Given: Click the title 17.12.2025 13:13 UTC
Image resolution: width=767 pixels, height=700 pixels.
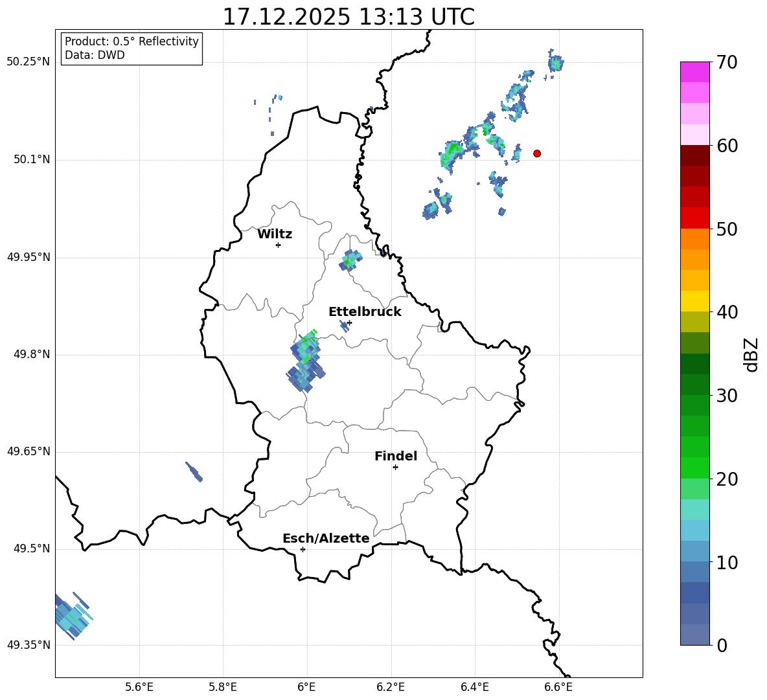Looking at the screenshot, I should pos(349,17).
